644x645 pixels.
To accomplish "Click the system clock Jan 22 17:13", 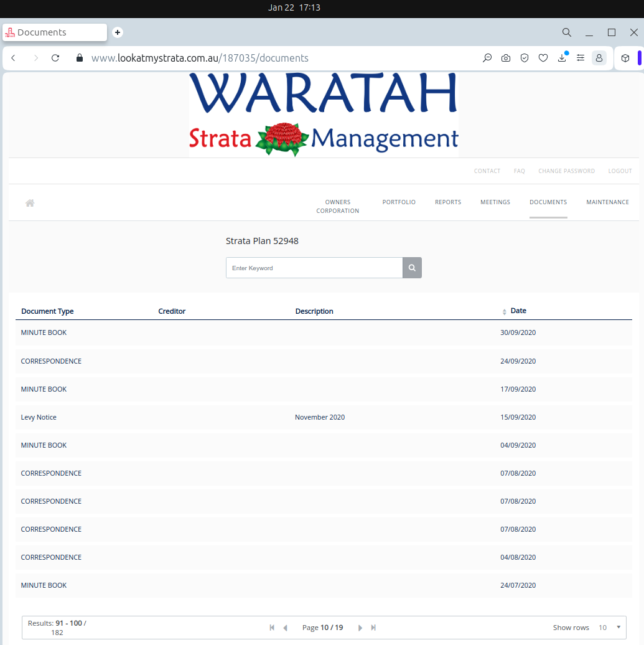I will (294, 7).
